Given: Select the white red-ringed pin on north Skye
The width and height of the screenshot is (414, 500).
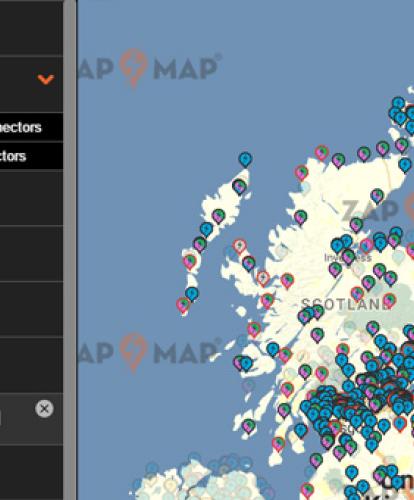Looking at the screenshot, I should pos(239,247).
